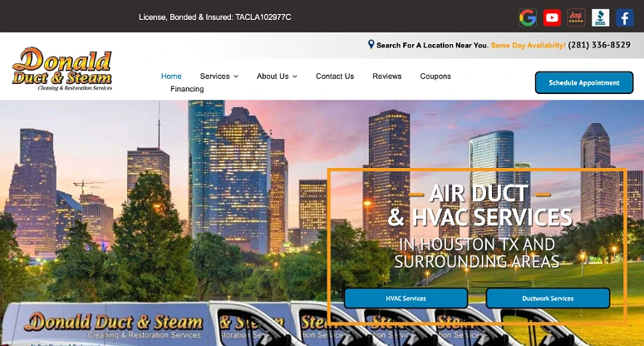Open the Reviews menu item

pos(387,77)
